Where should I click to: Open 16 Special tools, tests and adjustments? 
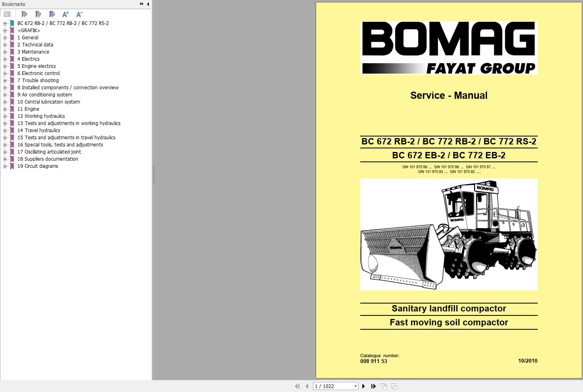pyautogui.click(x=60, y=145)
